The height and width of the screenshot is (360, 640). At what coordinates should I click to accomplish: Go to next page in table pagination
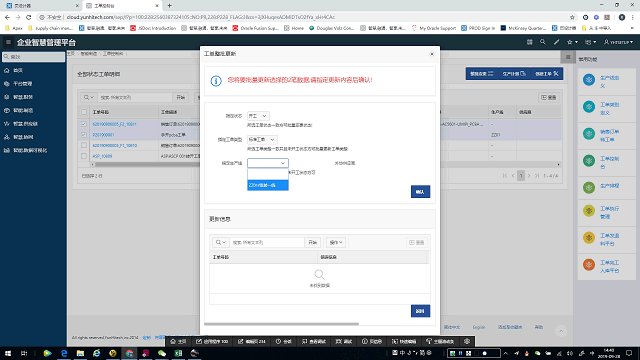pyautogui.click(x=529, y=176)
